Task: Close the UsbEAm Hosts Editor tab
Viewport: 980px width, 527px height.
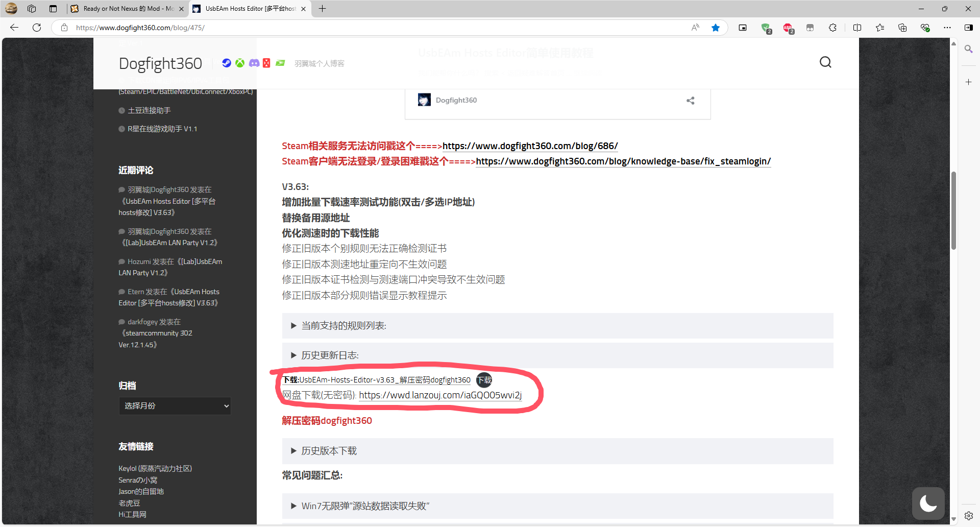Action: pyautogui.click(x=304, y=9)
